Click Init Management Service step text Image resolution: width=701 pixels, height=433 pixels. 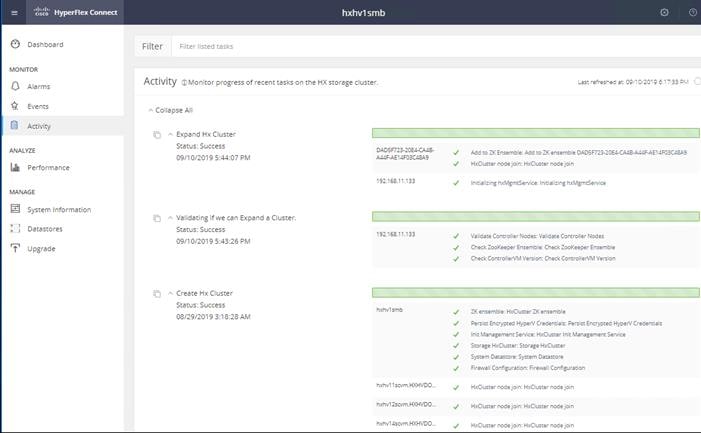pos(548,334)
